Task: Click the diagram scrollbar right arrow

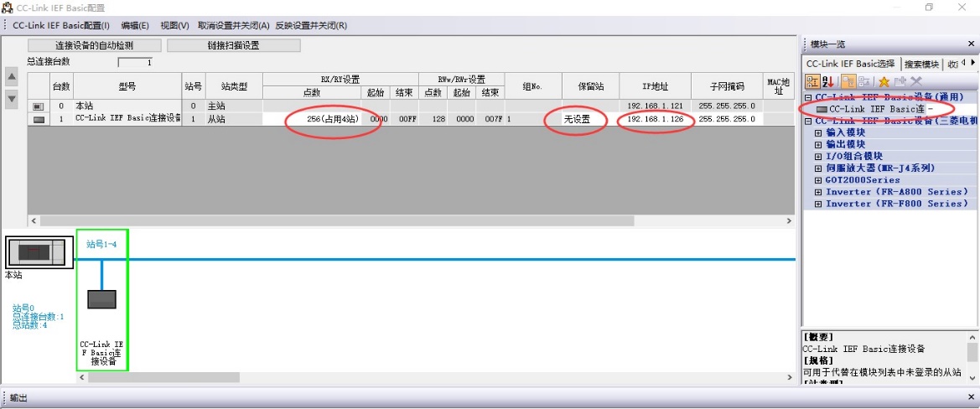Action: pyautogui.click(x=790, y=378)
